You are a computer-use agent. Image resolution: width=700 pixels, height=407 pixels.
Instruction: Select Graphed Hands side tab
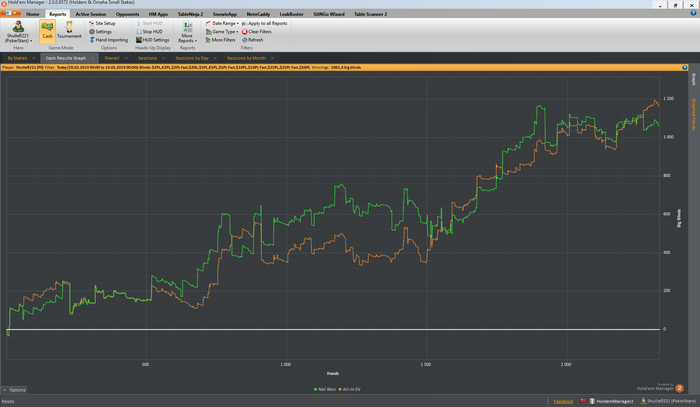pyautogui.click(x=694, y=114)
